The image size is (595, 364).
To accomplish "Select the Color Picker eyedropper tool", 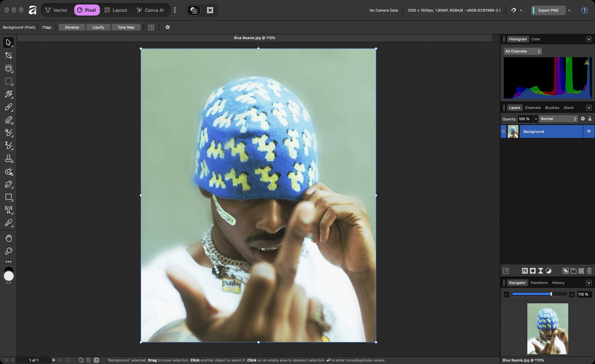I will 8,223.
